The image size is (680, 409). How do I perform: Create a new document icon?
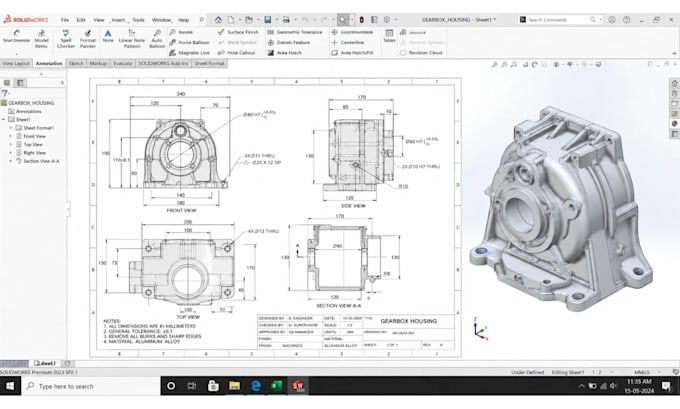[x=231, y=20]
